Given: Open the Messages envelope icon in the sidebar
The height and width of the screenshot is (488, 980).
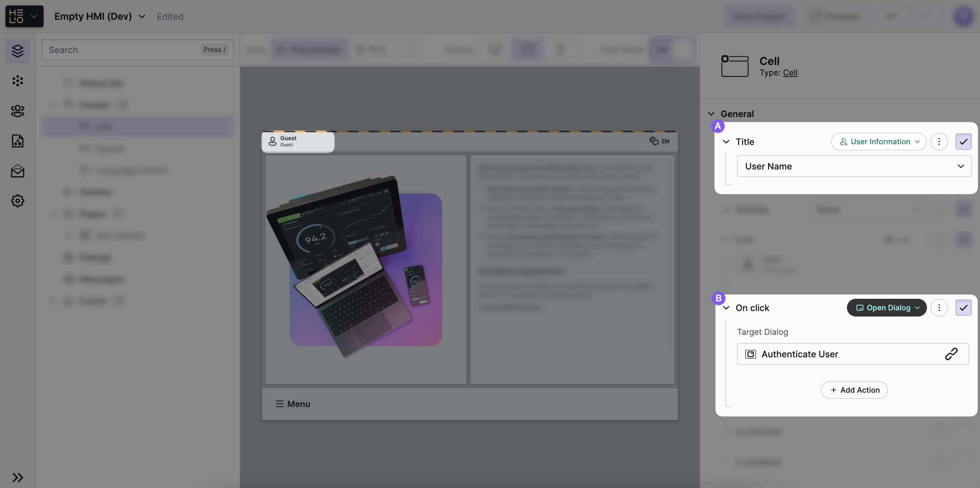Looking at the screenshot, I should (x=17, y=171).
